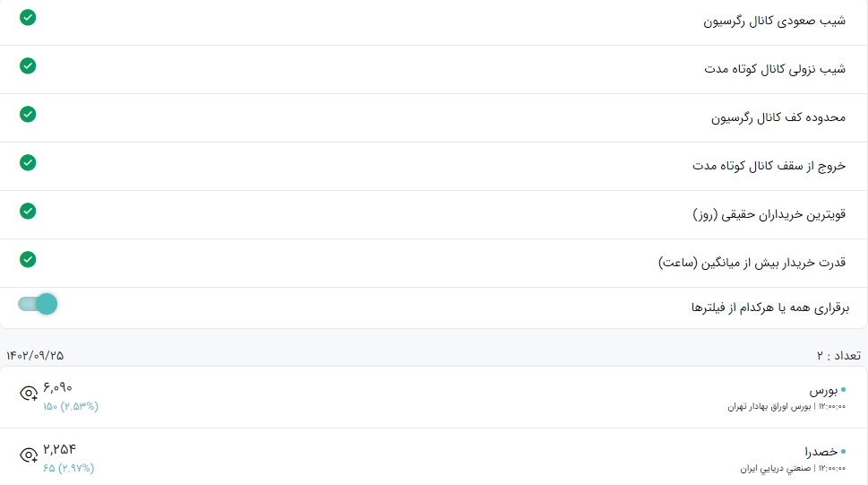The height and width of the screenshot is (485, 868).
Task: Click green check for قدرت خریدار بیش از میانگین
Action: click(28, 259)
